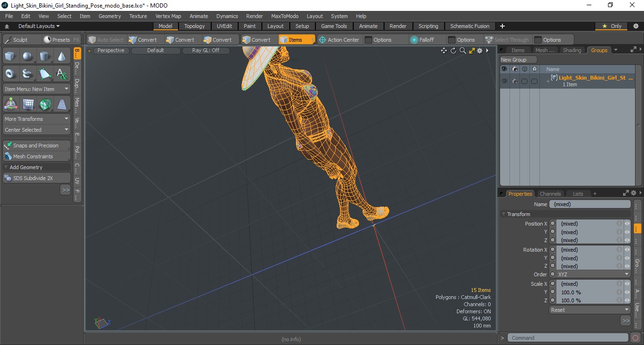644x345 pixels.
Task: Collapse the Transform section
Action: [x=504, y=214]
